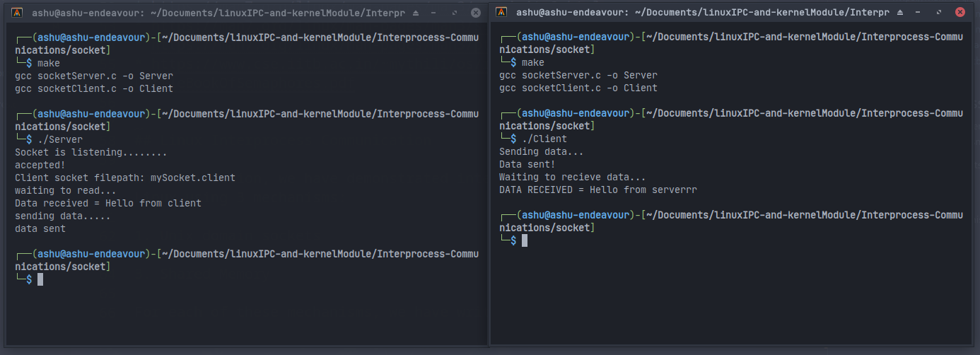Close the right terminal window with red button
This screenshot has height=355, width=980.
959,13
